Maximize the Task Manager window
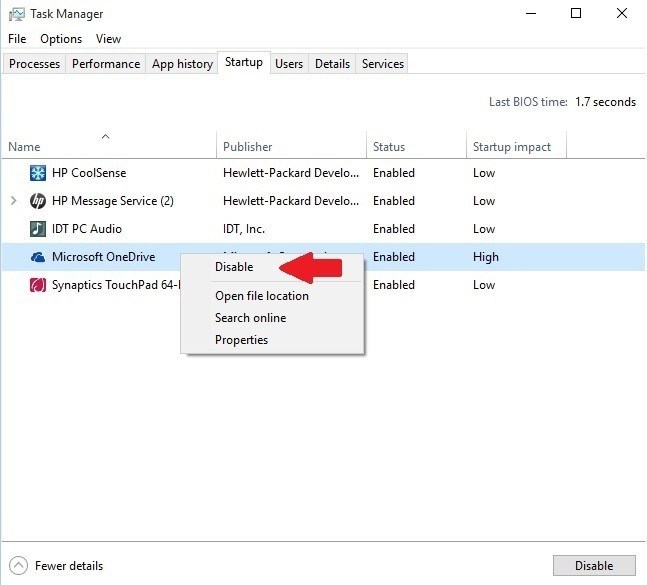 (576, 14)
